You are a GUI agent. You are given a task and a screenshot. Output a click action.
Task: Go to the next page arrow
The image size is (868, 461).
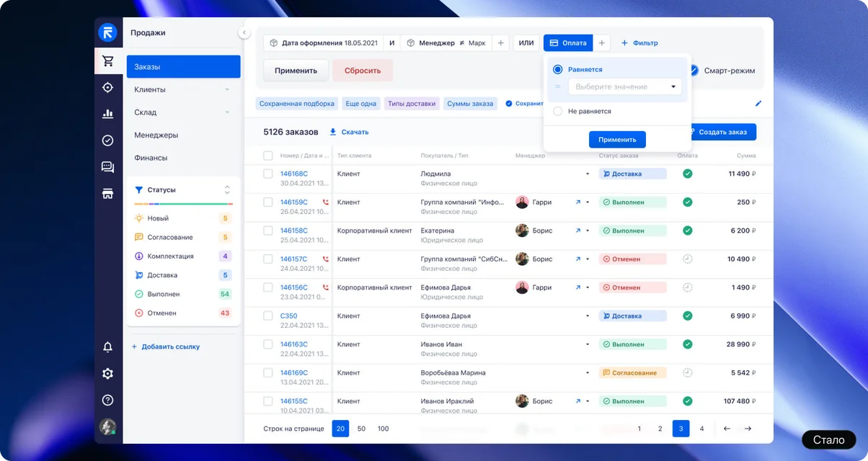click(748, 429)
